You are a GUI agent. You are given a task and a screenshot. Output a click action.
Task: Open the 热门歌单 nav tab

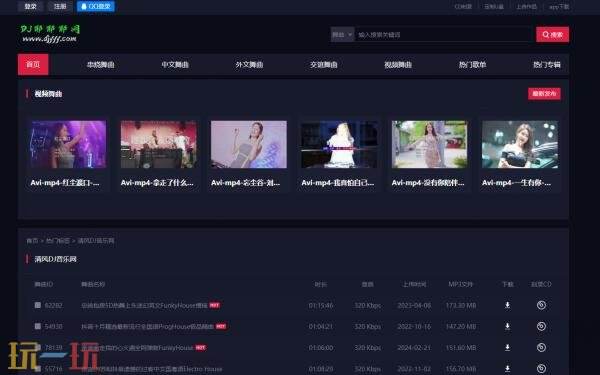point(472,65)
